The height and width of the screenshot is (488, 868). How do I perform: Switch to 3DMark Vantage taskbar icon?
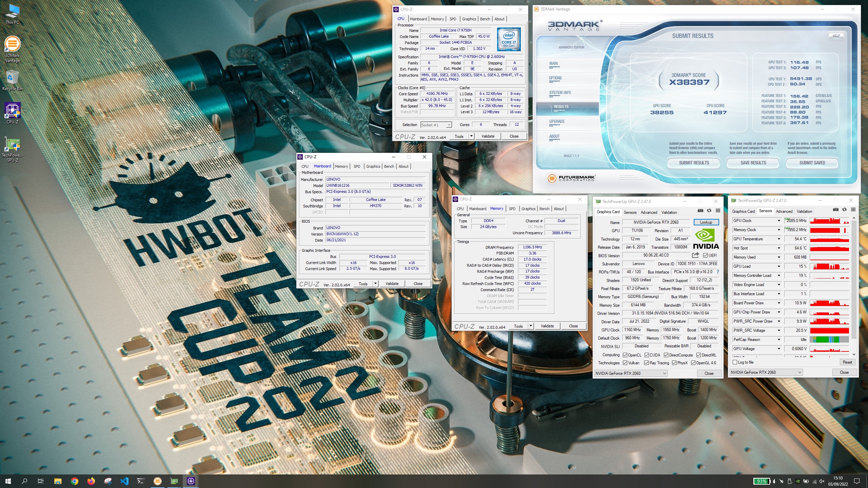[158, 481]
